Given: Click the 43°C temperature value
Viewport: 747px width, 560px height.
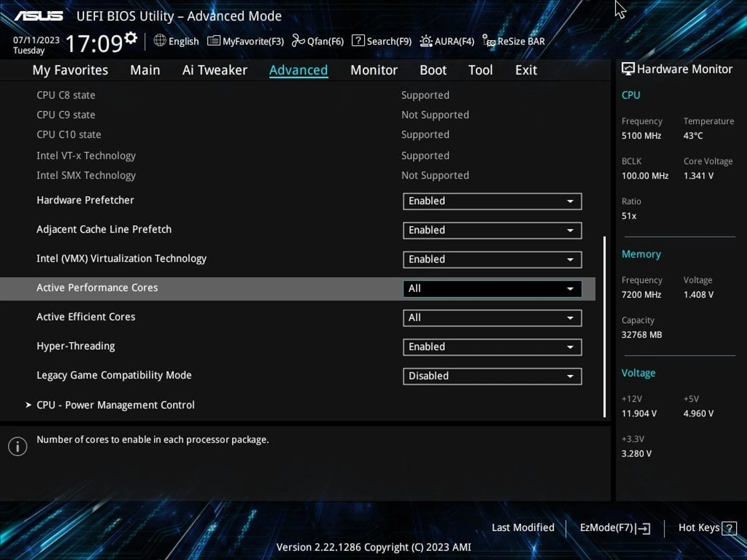Looking at the screenshot, I should click(x=693, y=136).
